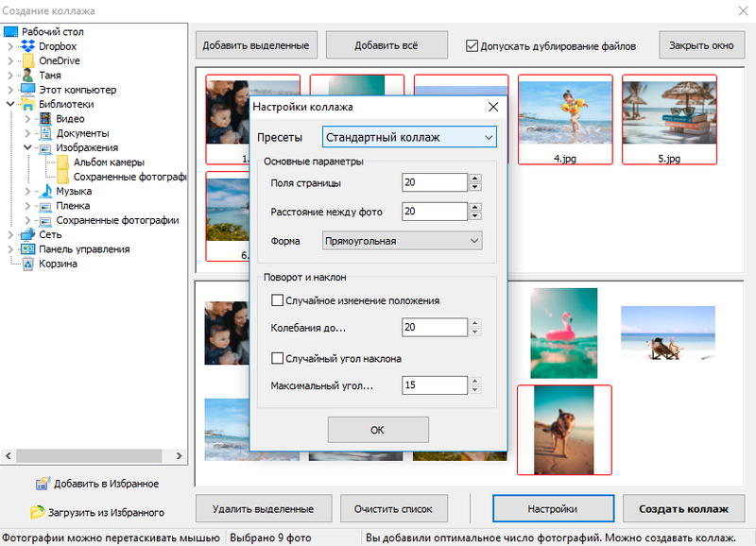Click the folder tree scrollbar left arrow
This screenshot has width=756, height=546.
pyautogui.click(x=9, y=455)
